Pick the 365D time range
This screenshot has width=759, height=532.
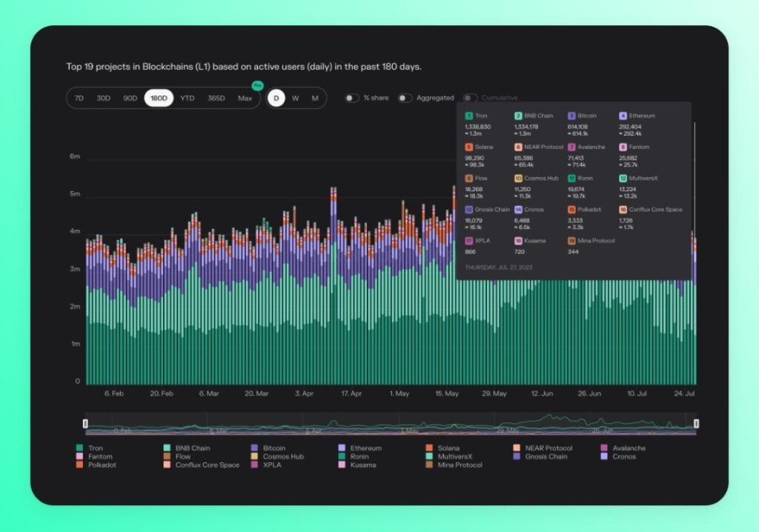216,99
